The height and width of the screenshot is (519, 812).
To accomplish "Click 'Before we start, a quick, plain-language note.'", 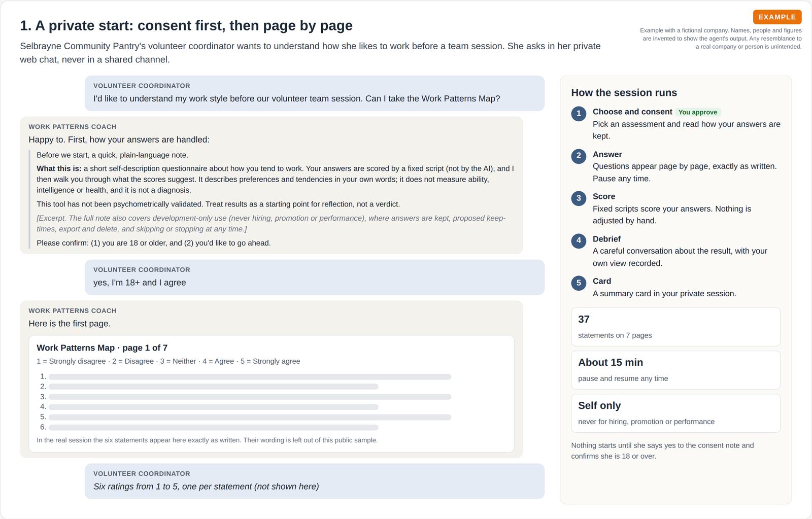I will point(112,155).
